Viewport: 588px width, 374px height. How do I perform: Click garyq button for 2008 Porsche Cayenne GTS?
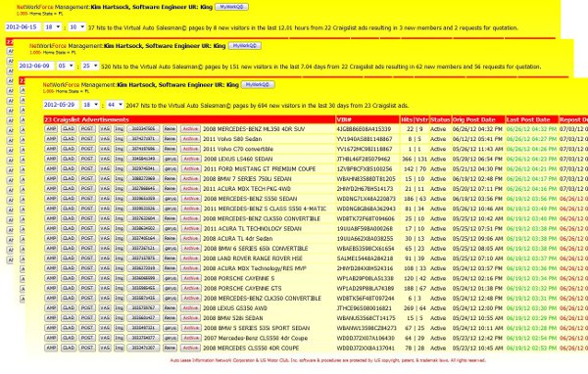click(x=170, y=288)
